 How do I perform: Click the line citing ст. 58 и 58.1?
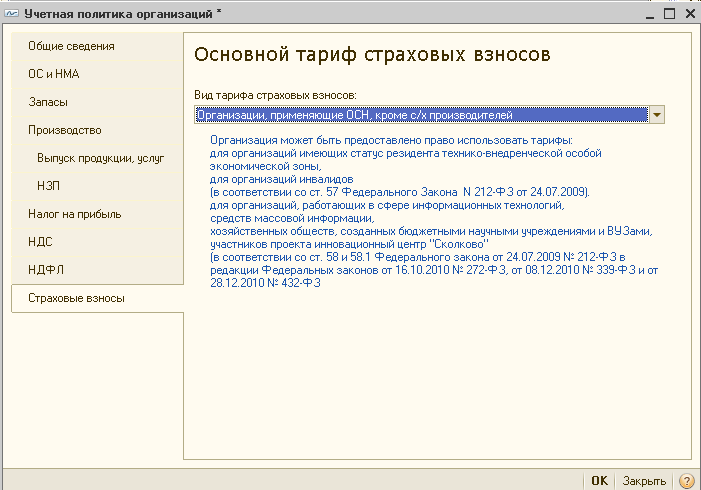418,257
